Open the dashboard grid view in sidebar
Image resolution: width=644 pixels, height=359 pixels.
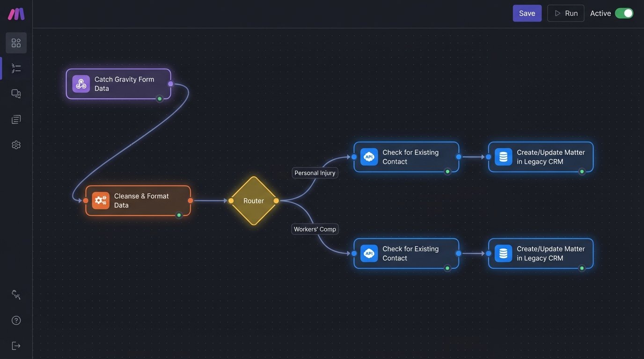(16, 43)
